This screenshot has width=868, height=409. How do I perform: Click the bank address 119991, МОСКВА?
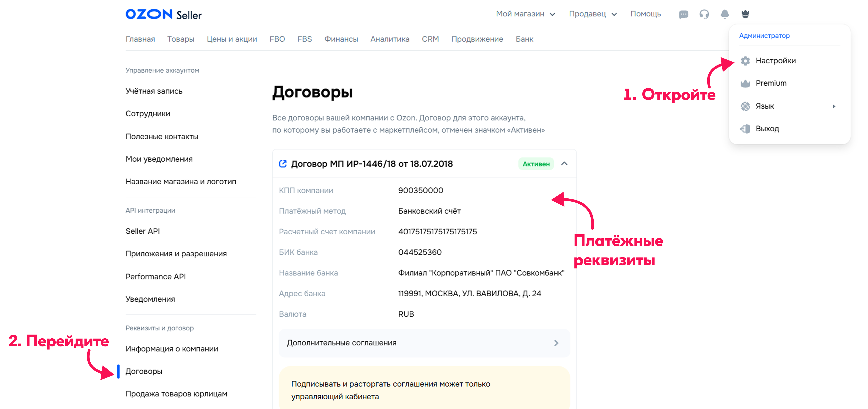(469, 294)
